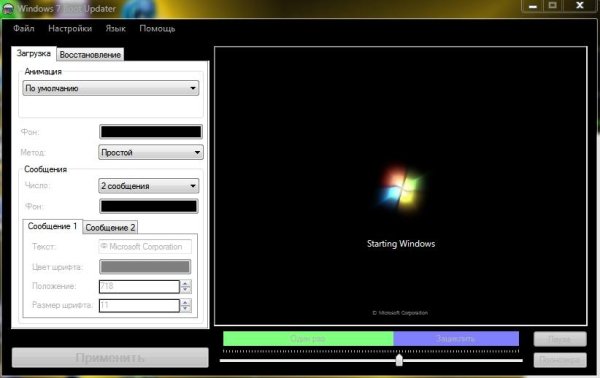Switch to the Восстановление tab
600x378 pixels.
(x=90, y=55)
